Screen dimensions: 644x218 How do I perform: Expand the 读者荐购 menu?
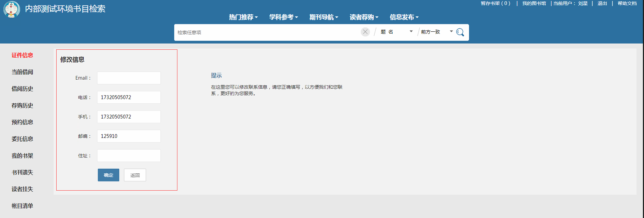pos(364,17)
